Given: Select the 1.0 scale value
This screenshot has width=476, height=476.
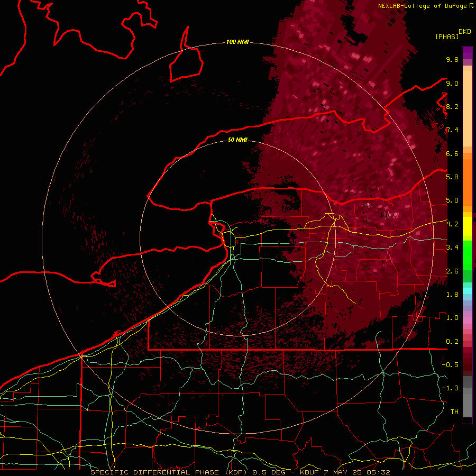Looking at the screenshot, I should (452, 318).
